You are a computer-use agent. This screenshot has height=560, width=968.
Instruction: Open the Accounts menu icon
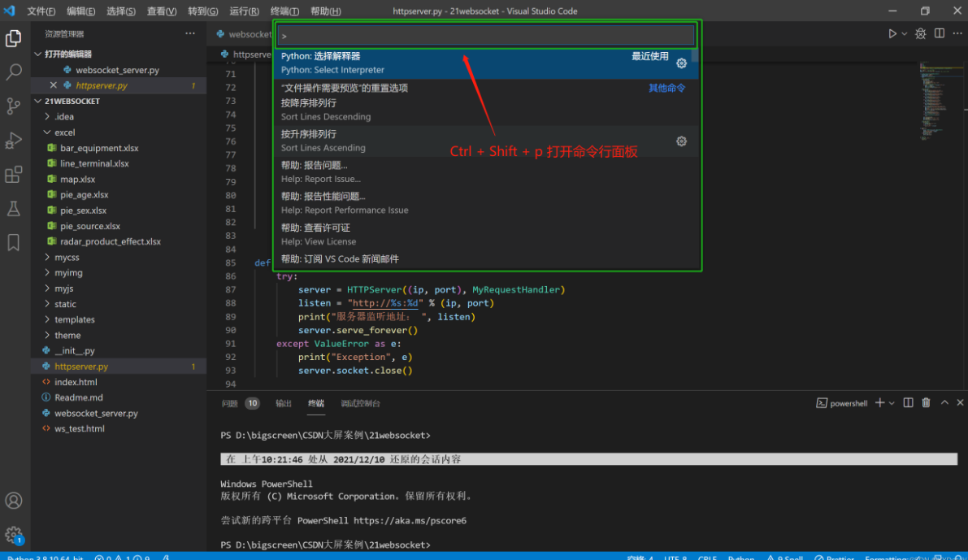[14, 500]
